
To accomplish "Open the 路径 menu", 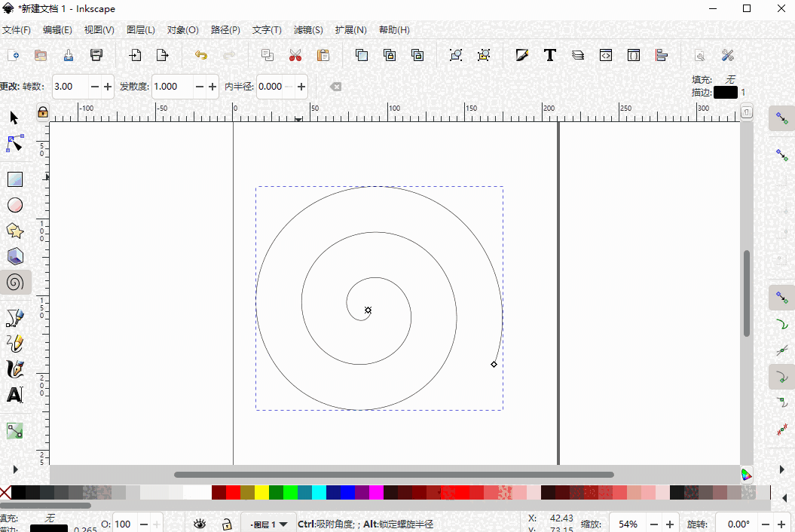I will pyautogui.click(x=225, y=29).
